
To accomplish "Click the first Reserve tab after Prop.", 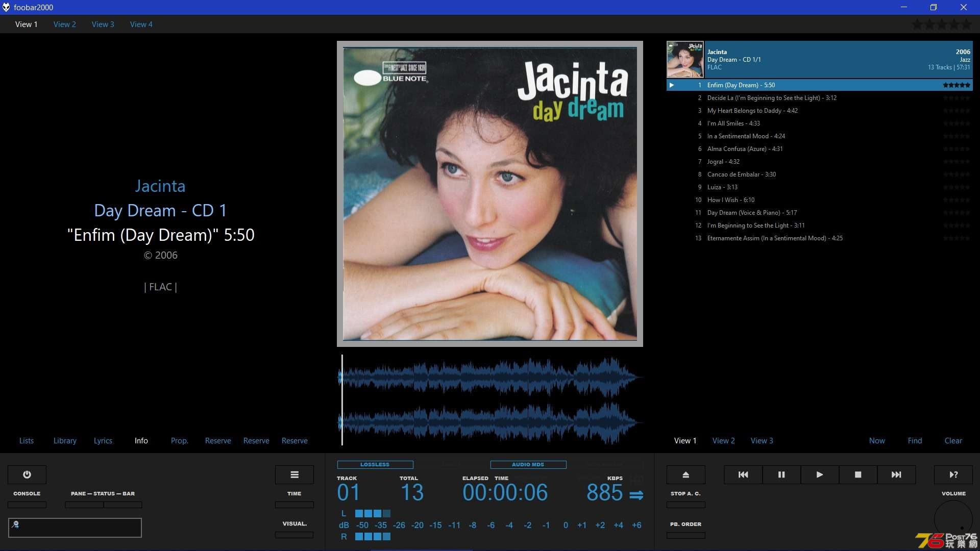I will [x=218, y=440].
